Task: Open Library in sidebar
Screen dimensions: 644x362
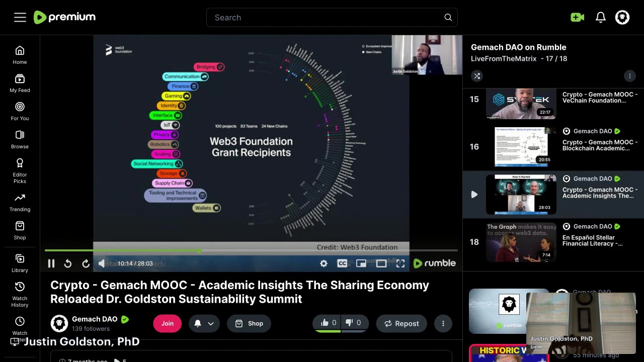Action: [x=20, y=263]
